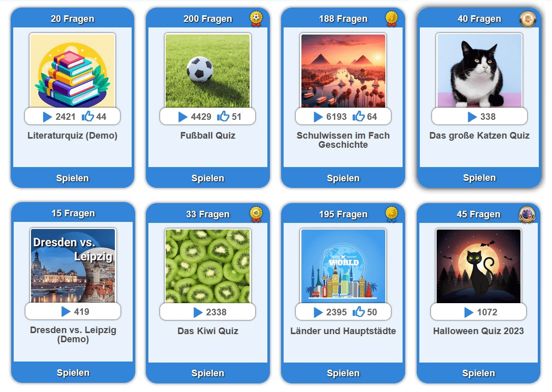552x392 pixels.
Task: Open the Das Kiwi Quiz title link
Action: pyautogui.click(x=208, y=331)
